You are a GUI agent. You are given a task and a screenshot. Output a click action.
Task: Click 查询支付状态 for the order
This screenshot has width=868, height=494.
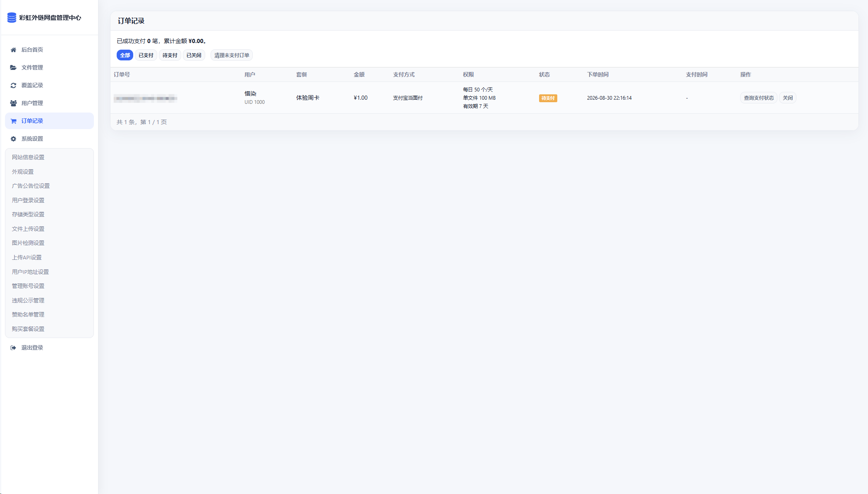pos(759,98)
